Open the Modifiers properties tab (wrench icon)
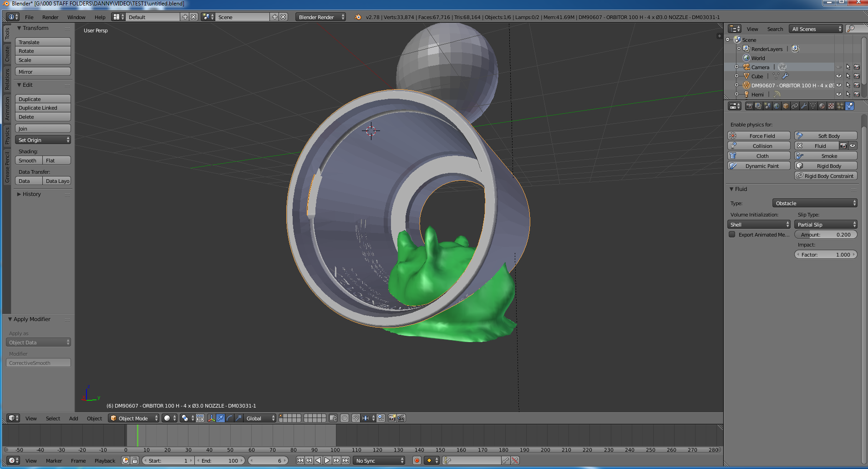 pyautogui.click(x=804, y=106)
